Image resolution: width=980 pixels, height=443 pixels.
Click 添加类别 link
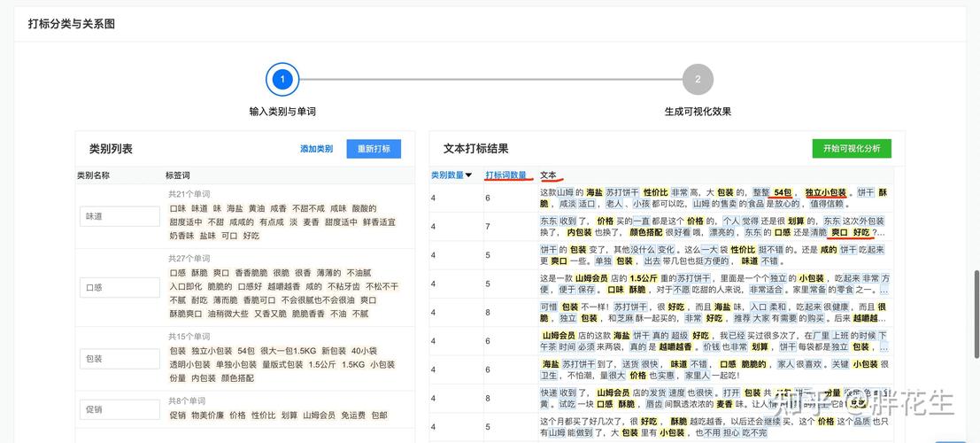[316, 149]
